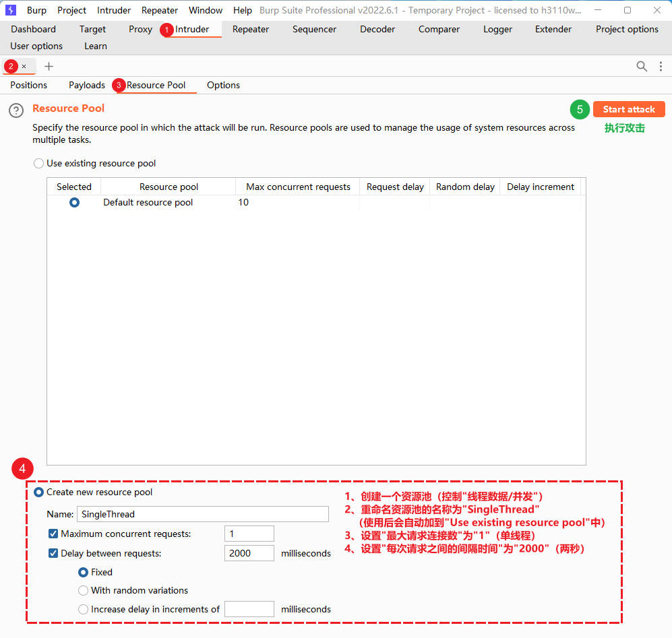Screen dimensions: 672x638
Task: Open the Burp menu
Action: pos(36,10)
